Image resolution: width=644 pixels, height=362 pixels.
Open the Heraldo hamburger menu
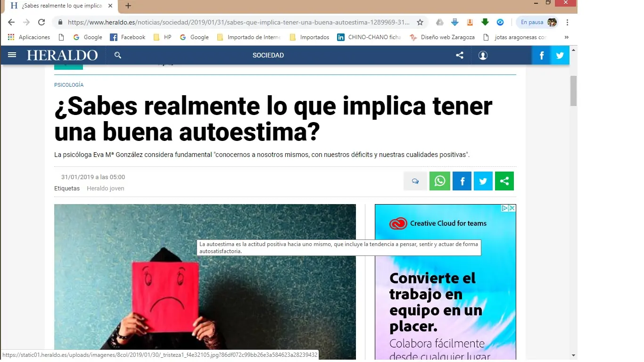pyautogui.click(x=12, y=55)
